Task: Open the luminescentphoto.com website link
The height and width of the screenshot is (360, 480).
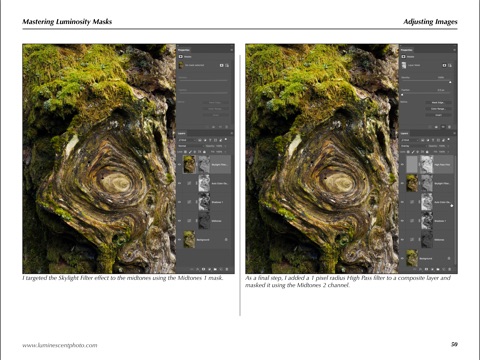Action: [60, 345]
